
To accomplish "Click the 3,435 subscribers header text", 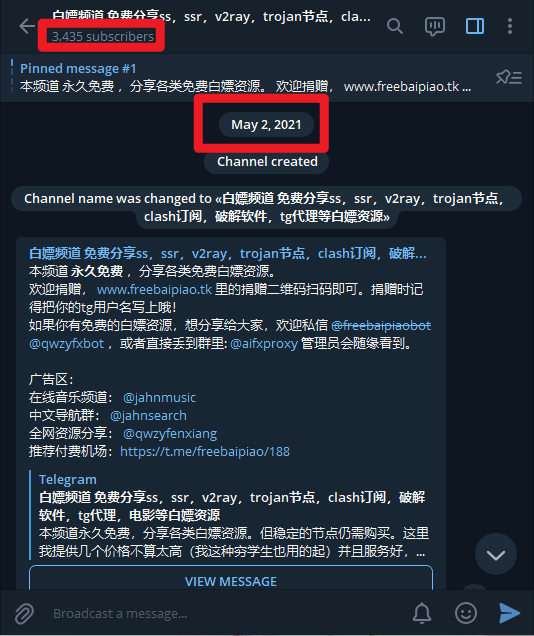I will tap(103, 37).
